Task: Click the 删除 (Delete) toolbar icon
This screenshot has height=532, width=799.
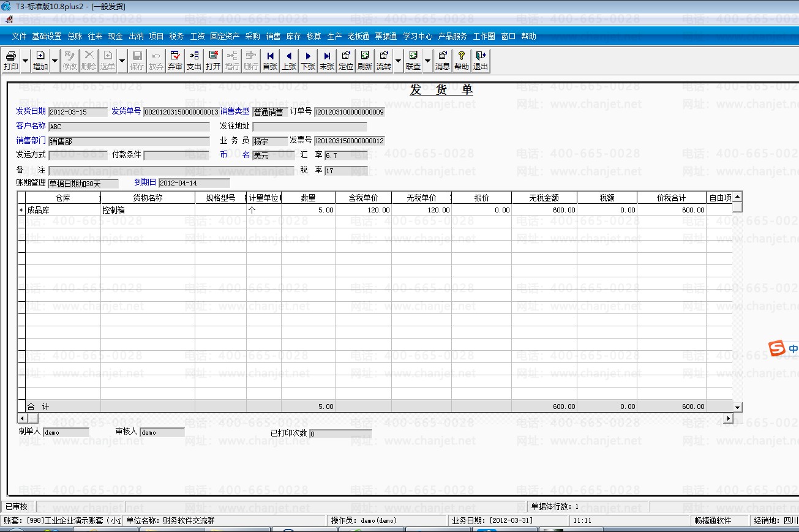Action: (89, 61)
